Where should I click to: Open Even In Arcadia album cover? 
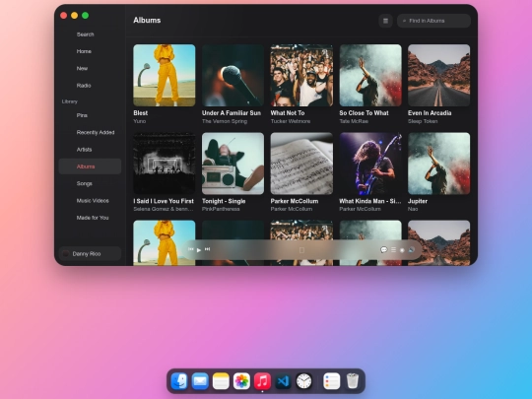tap(438, 75)
